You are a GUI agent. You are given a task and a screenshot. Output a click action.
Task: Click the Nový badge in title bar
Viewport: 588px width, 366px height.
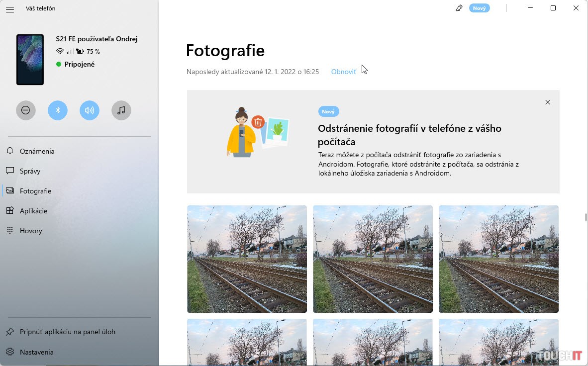(x=479, y=8)
